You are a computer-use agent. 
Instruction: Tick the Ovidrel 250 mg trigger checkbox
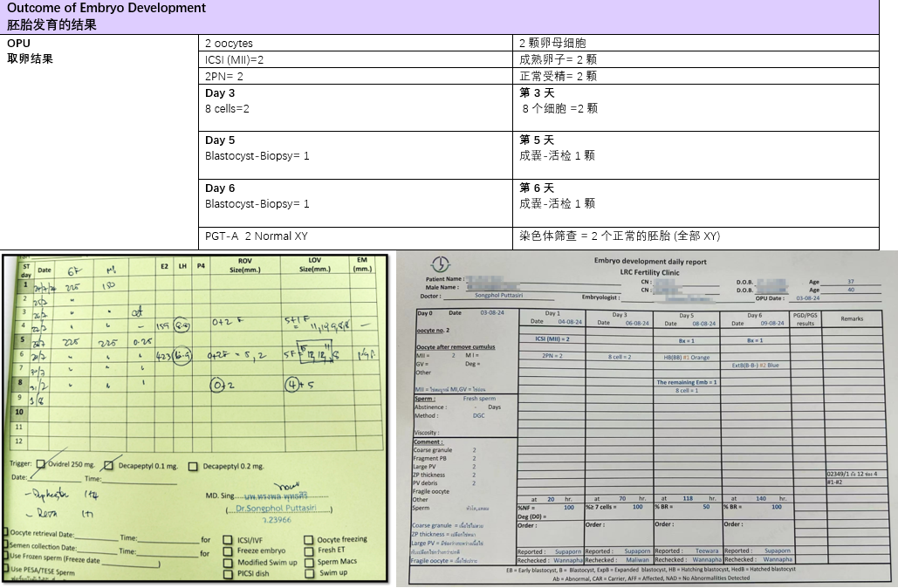tap(41, 464)
